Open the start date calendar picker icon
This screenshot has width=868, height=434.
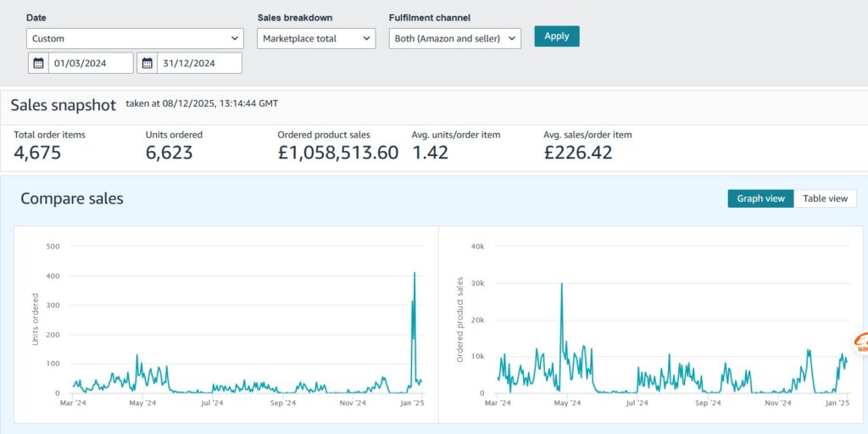tap(38, 63)
